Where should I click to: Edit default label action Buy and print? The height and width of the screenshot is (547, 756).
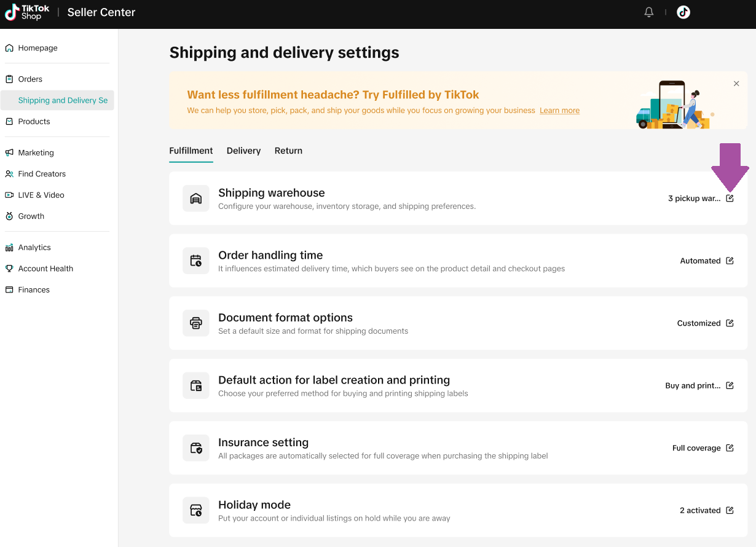point(730,385)
